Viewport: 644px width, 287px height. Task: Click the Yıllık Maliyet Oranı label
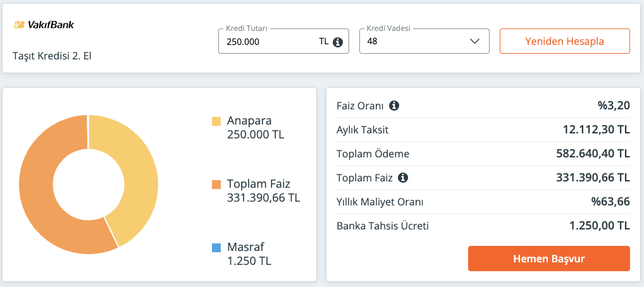[x=380, y=202]
